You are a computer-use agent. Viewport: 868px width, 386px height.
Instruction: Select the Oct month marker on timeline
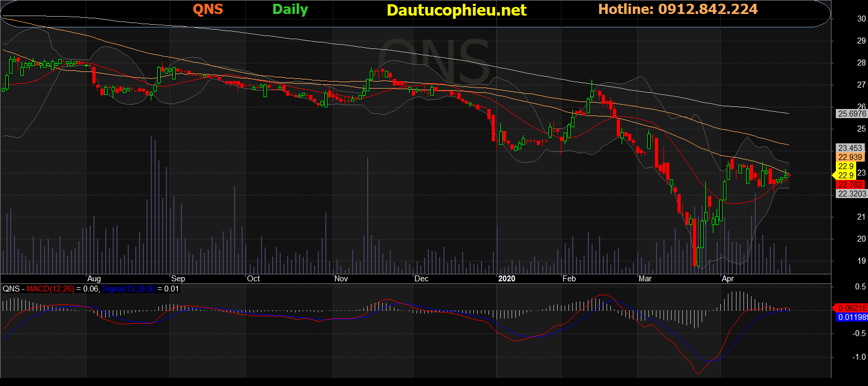[x=253, y=279]
